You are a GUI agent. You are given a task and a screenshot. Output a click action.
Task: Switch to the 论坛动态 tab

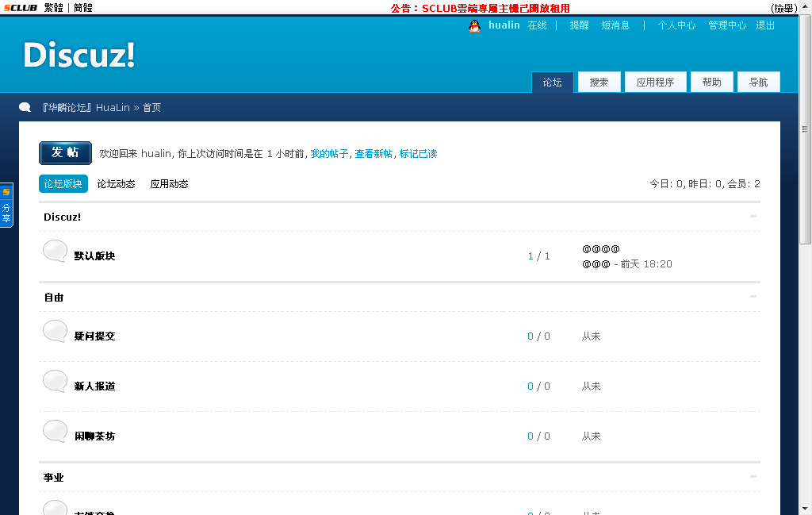tap(116, 184)
